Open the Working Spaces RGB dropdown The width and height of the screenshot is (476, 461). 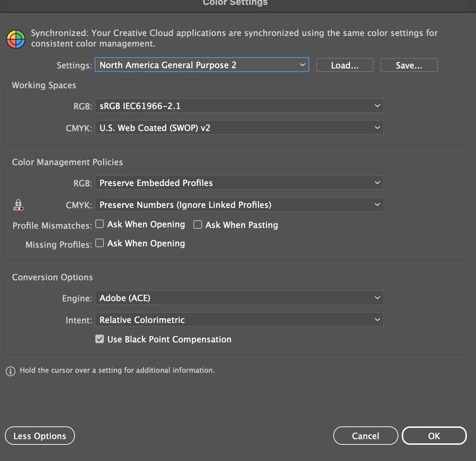coord(239,106)
